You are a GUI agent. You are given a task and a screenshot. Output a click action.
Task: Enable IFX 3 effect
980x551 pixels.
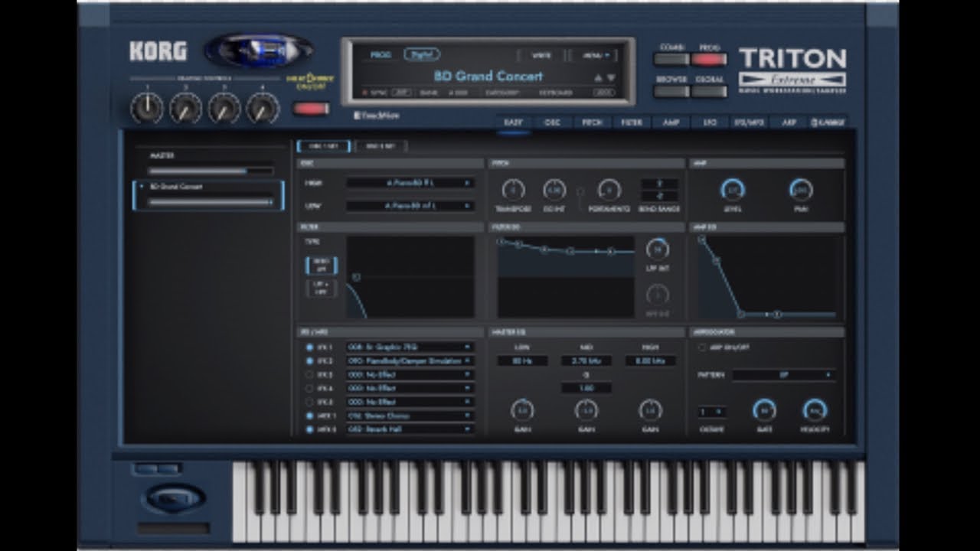[309, 374]
